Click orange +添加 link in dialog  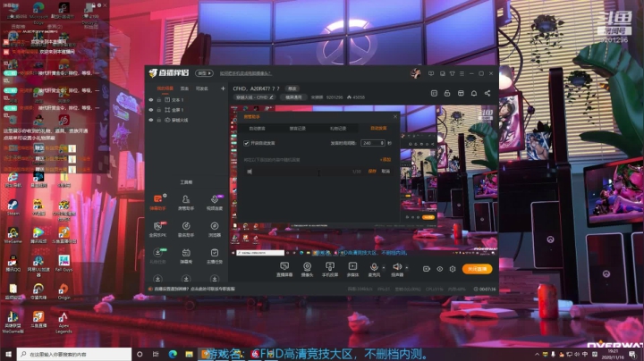click(386, 160)
